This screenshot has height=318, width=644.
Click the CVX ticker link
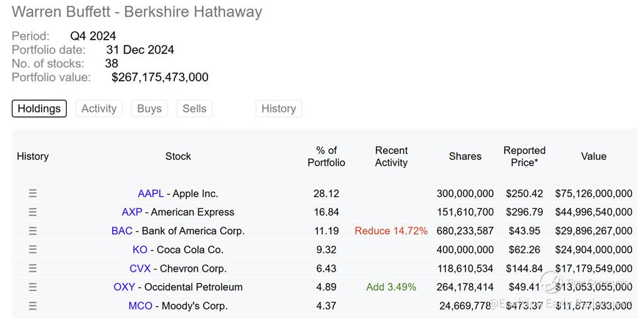[141, 268]
